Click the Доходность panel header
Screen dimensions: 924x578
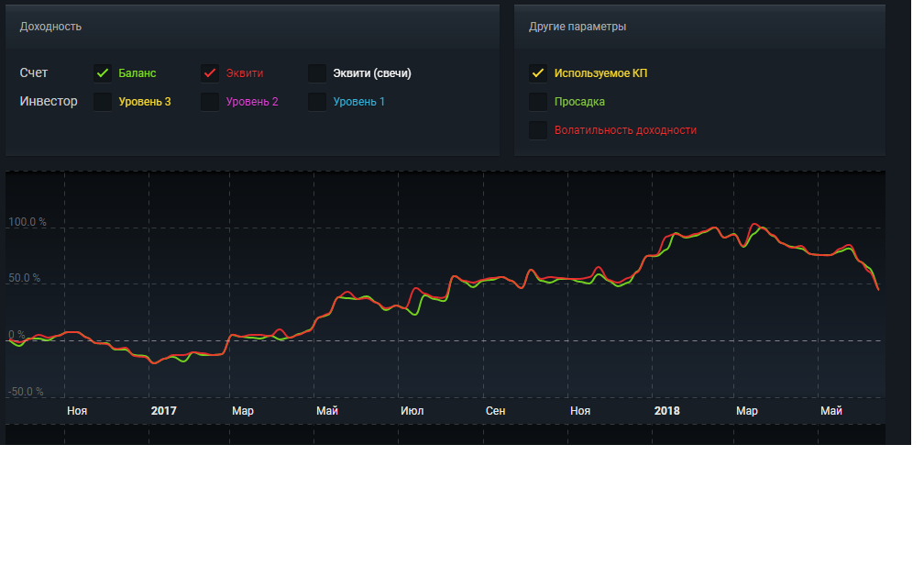point(50,27)
